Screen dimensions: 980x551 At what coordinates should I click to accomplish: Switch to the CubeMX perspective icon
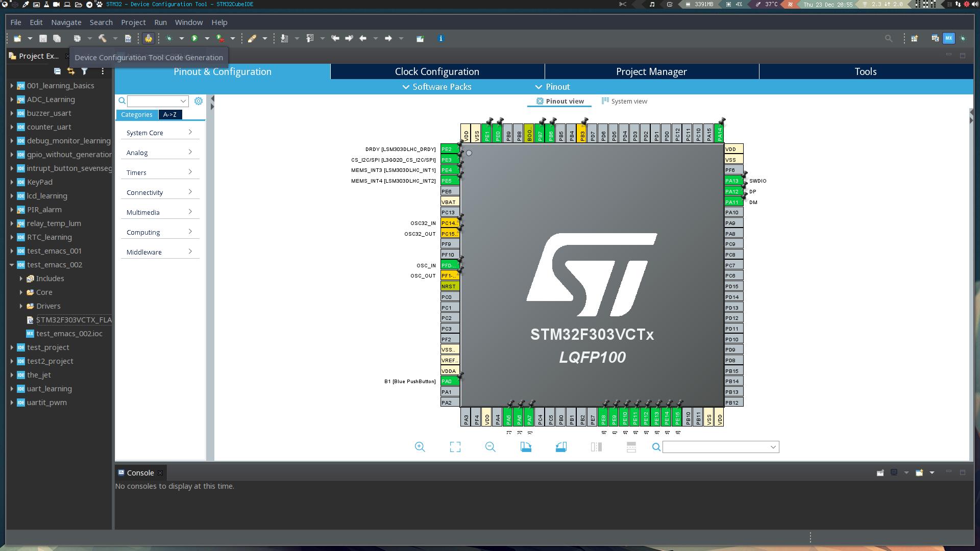[949, 38]
